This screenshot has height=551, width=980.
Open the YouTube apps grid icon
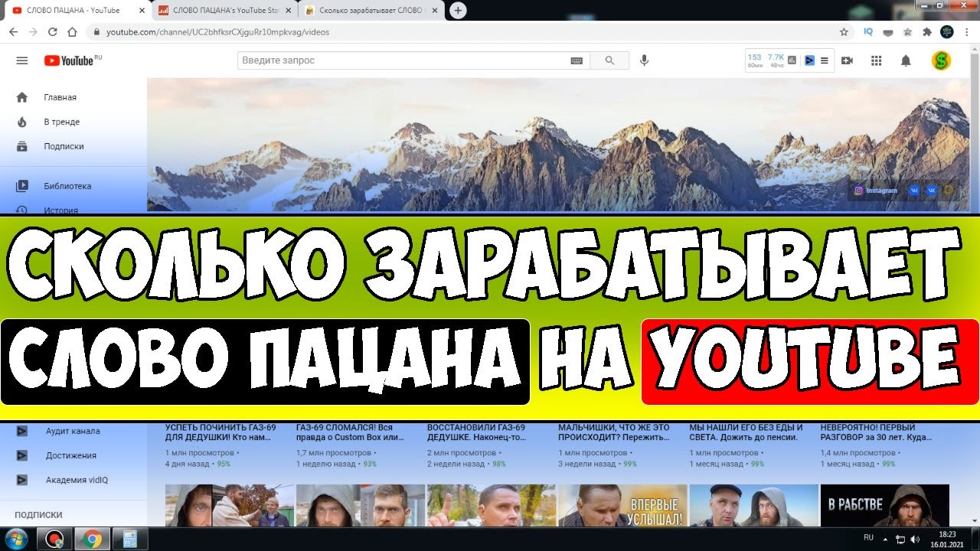click(877, 60)
